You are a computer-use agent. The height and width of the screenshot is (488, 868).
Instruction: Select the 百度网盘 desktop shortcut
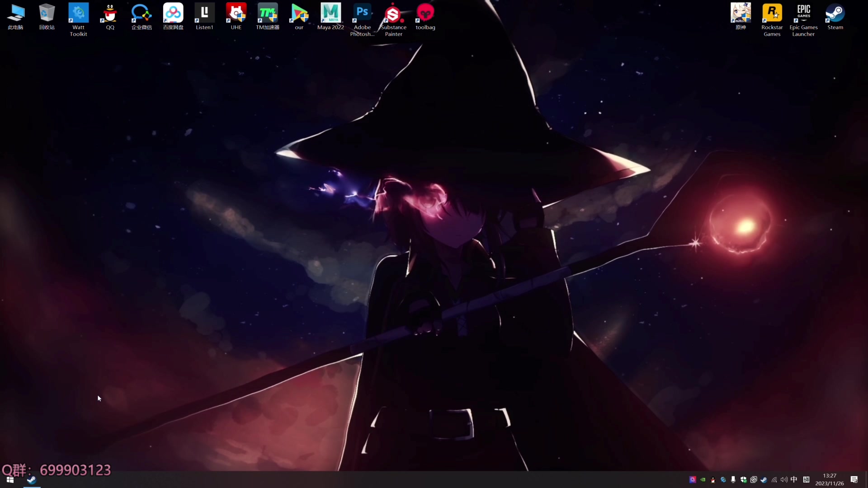point(173,17)
